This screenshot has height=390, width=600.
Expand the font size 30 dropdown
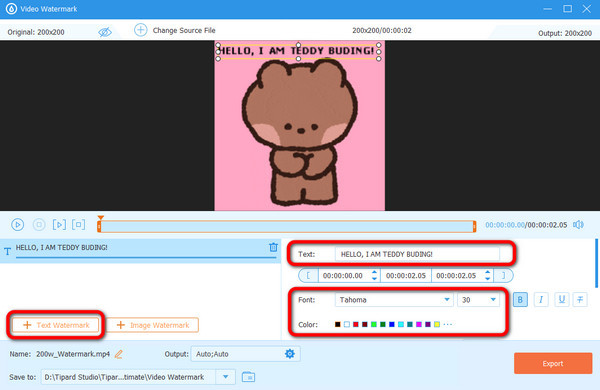click(478, 300)
